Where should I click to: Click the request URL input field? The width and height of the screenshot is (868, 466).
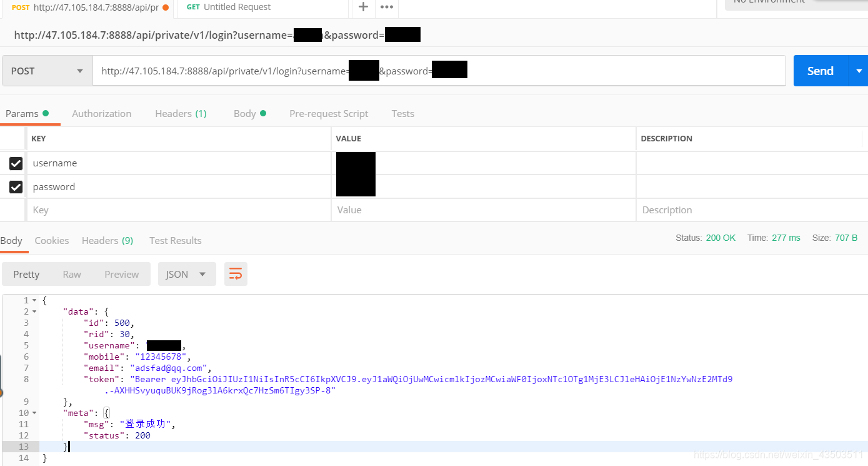[x=439, y=71]
